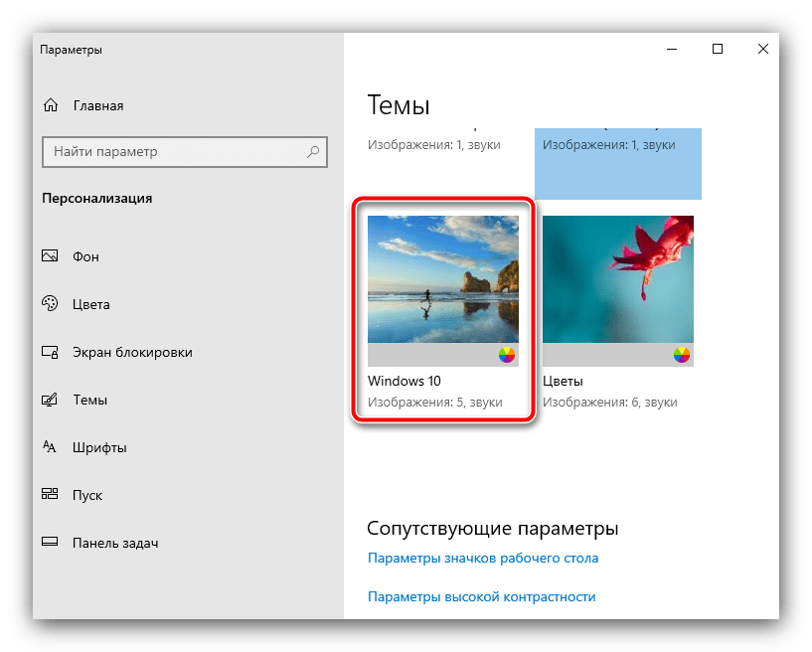The image size is (812, 652).
Task: Click the Пуск start tiles icon
Action: 50,494
